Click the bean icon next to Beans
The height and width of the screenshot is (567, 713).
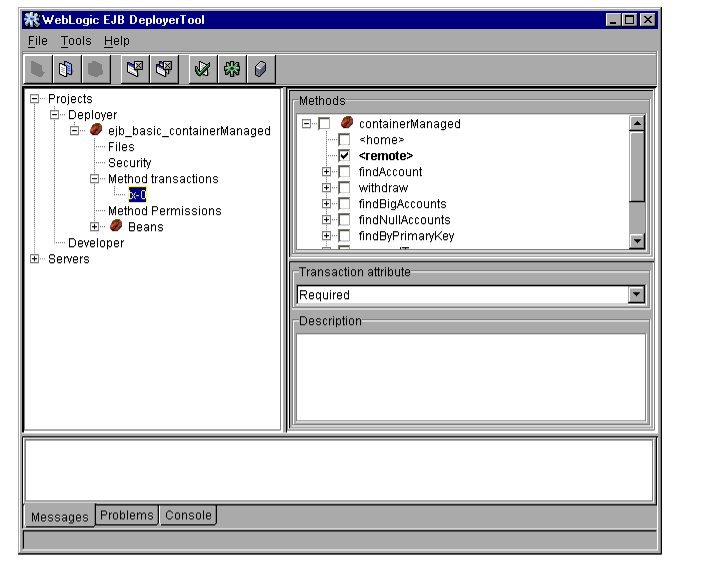coord(116,226)
